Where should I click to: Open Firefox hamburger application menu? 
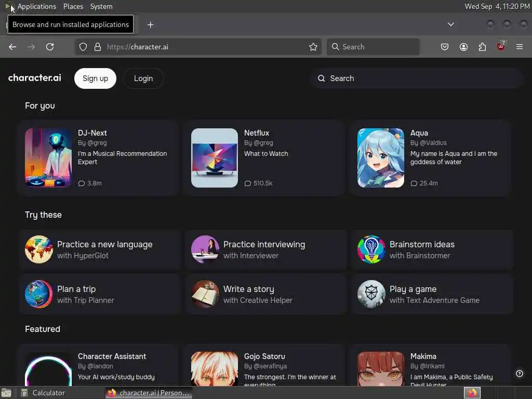[520, 47]
